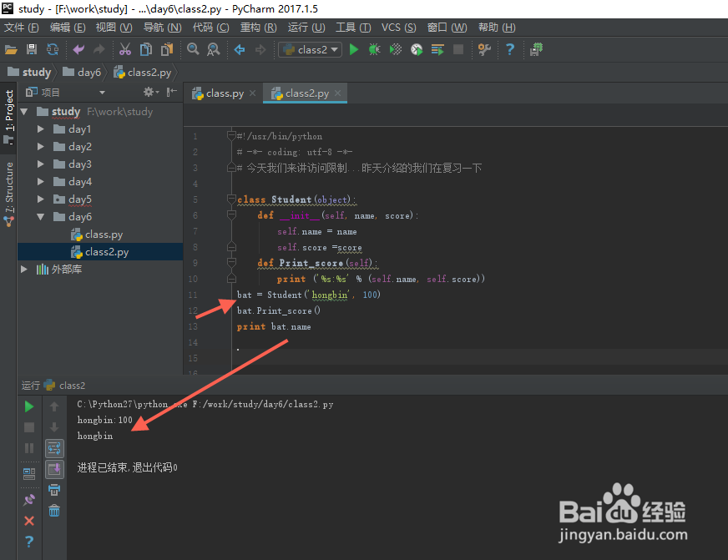Open the 文件 (F) menu
The image size is (728, 560).
click(x=22, y=28)
